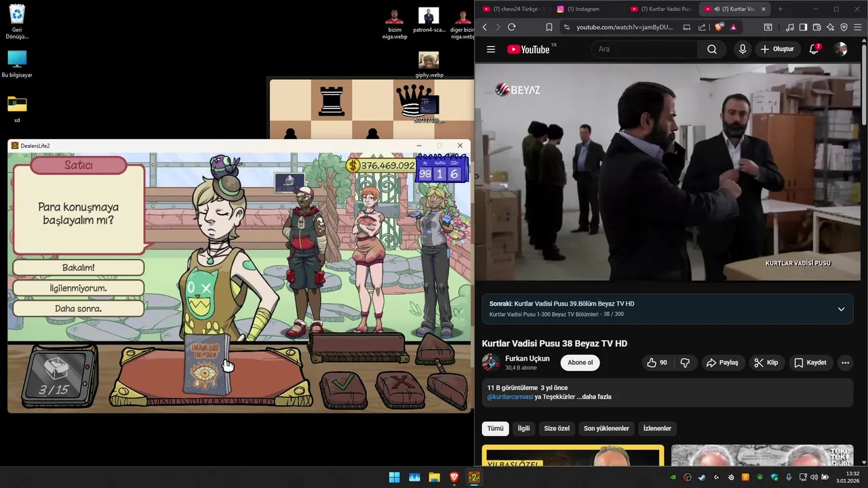The height and width of the screenshot is (488, 868).
Task: Click the 'Abone ol' subscribe button
Action: [580, 363]
